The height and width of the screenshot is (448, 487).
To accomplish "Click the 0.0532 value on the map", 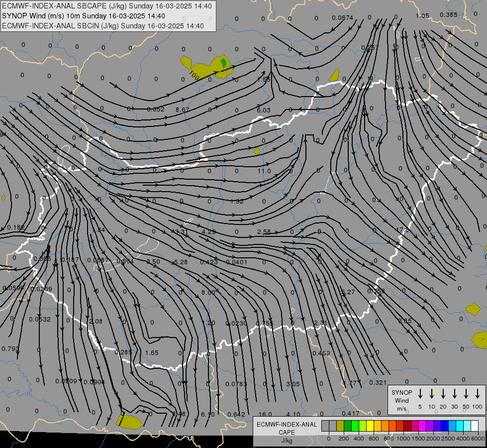I will pyautogui.click(x=40, y=319).
